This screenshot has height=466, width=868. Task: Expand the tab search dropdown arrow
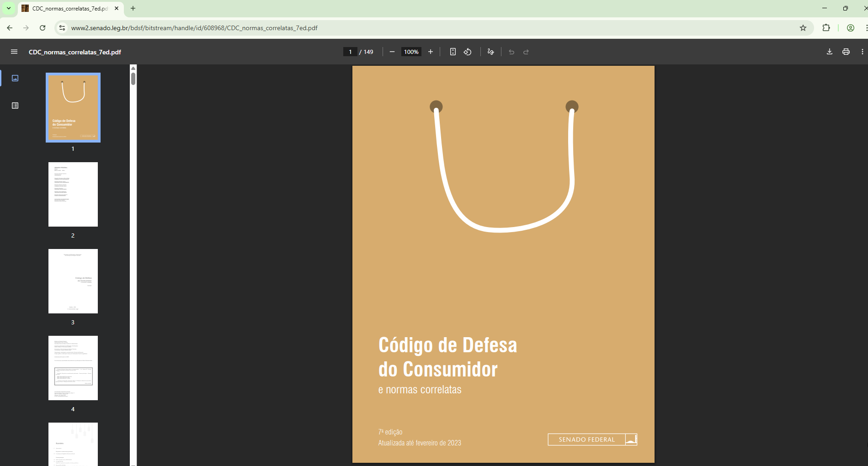9,8
